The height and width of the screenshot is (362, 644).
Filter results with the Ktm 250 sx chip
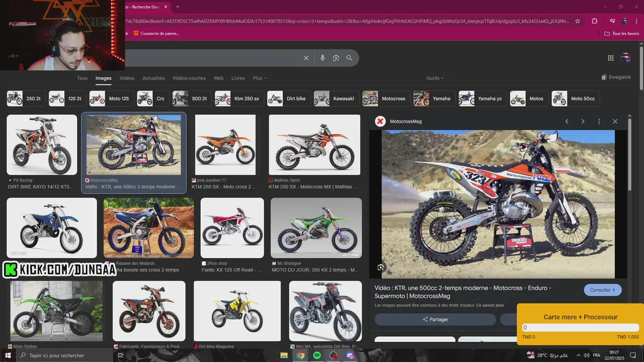pyautogui.click(x=238, y=99)
